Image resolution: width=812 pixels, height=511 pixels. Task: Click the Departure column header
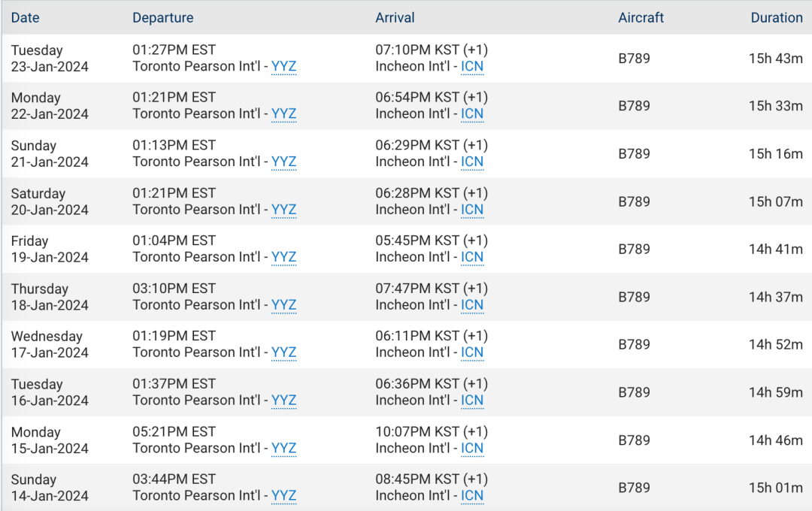pyautogui.click(x=162, y=17)
